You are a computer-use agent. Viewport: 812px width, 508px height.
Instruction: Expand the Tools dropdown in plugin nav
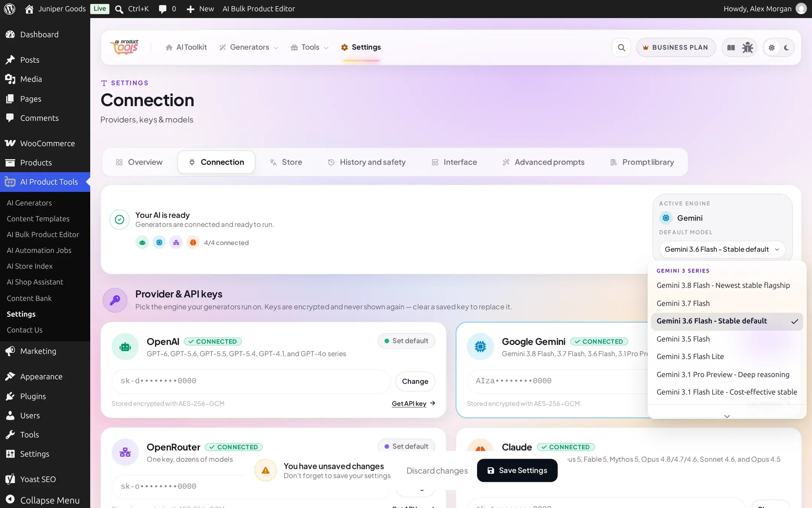[310, 47]
